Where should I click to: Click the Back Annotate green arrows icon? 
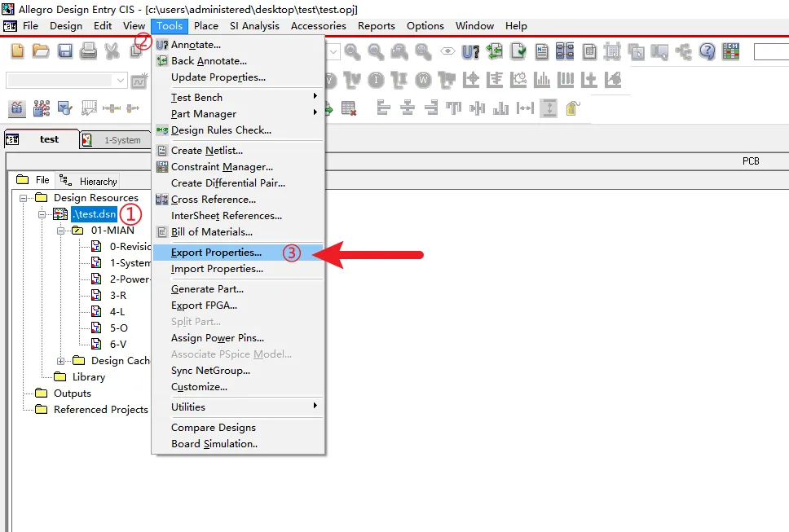[495, 51]
